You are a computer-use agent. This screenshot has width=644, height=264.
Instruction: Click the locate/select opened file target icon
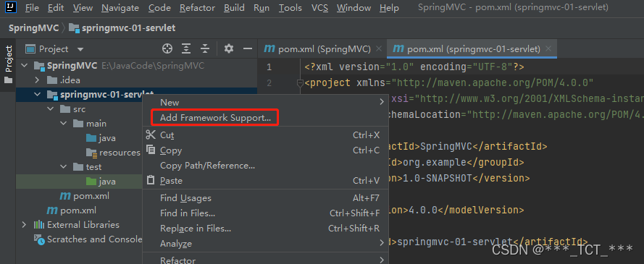point(167,49)
